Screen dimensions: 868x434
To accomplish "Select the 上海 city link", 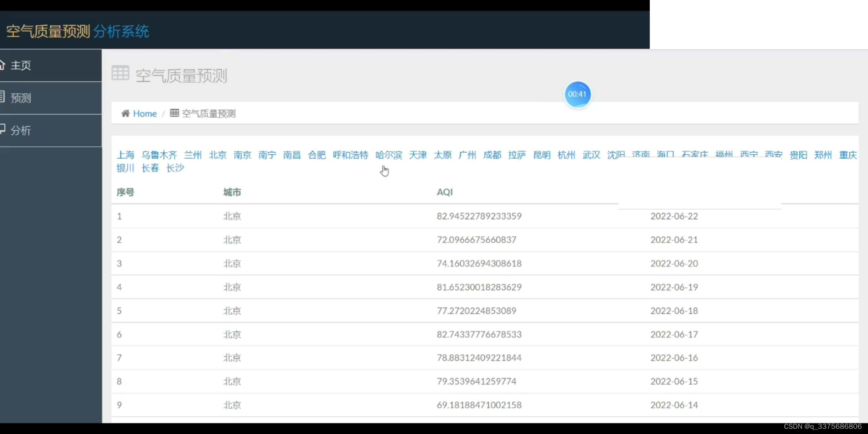I will (125, 155).
